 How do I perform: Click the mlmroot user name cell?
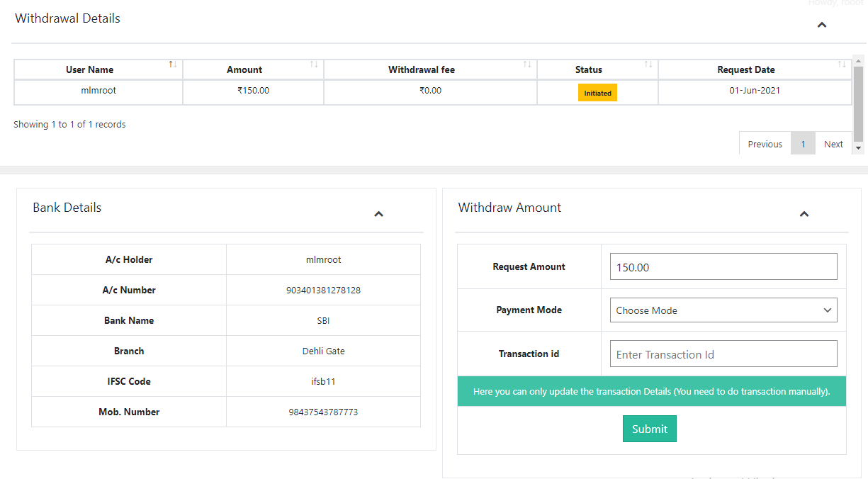(98, 91)
